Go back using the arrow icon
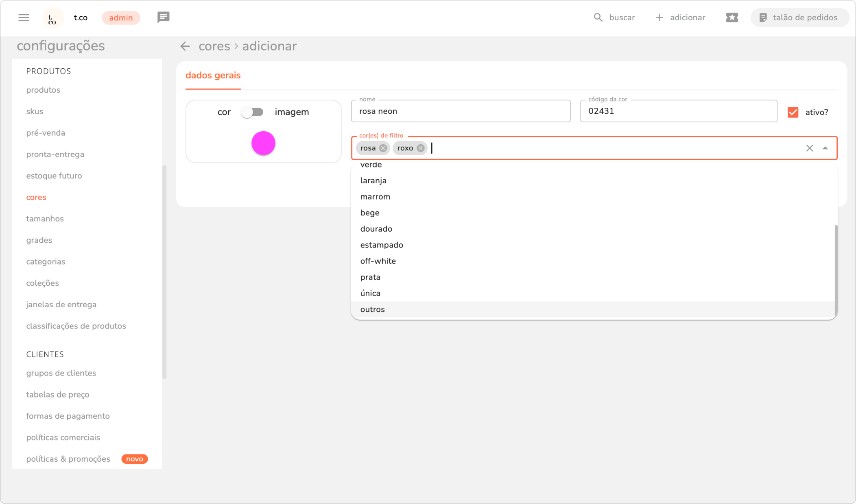856x504 pixels. point(185,46)
